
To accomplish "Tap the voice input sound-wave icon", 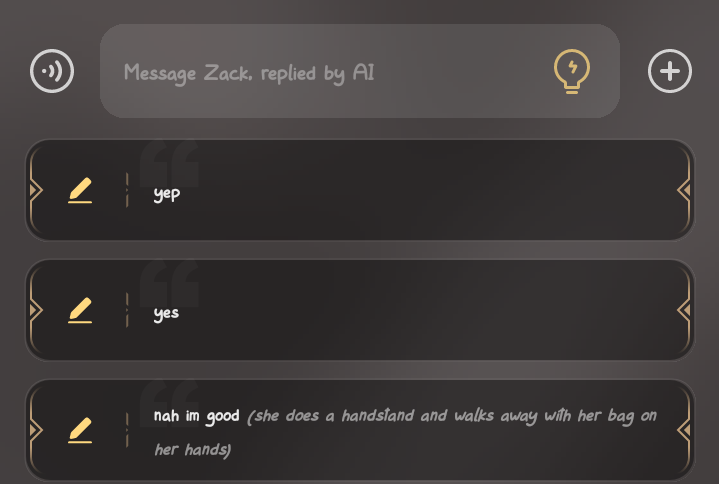I will (52, 71).
